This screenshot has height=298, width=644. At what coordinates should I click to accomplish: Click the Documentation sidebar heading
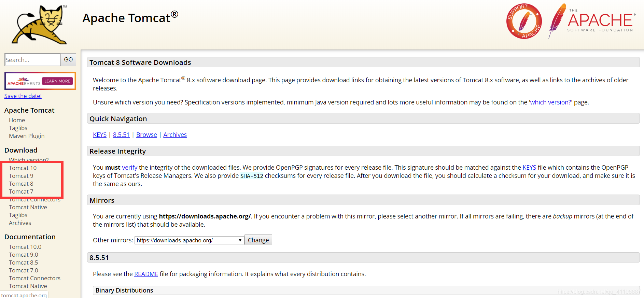(x=30, y=237)
